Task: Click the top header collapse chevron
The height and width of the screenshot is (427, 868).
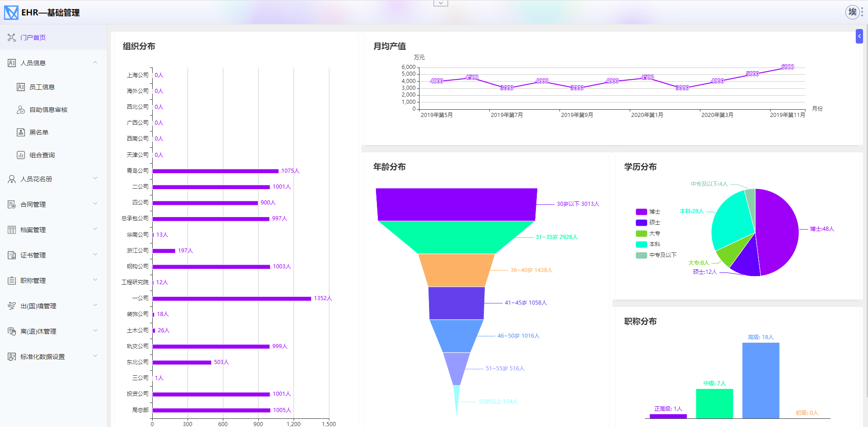Action: click(x=441, y=3)
